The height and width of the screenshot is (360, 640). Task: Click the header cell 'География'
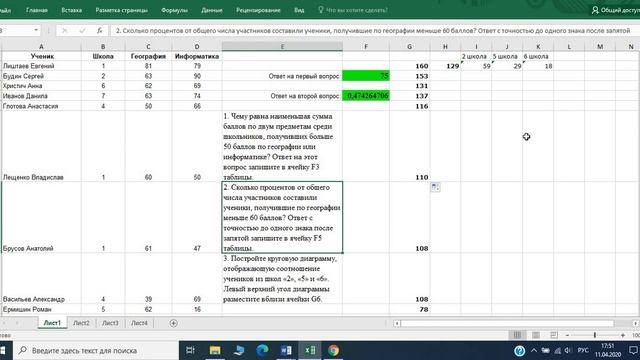click(x=148, y=56)
